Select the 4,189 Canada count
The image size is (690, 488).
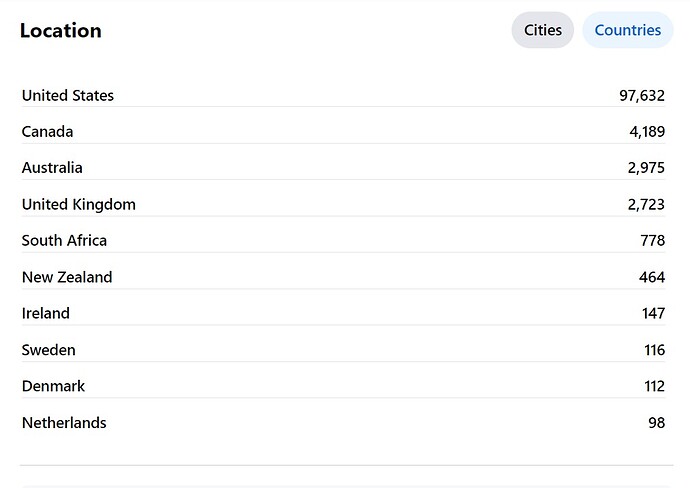[x=647, y=132]
